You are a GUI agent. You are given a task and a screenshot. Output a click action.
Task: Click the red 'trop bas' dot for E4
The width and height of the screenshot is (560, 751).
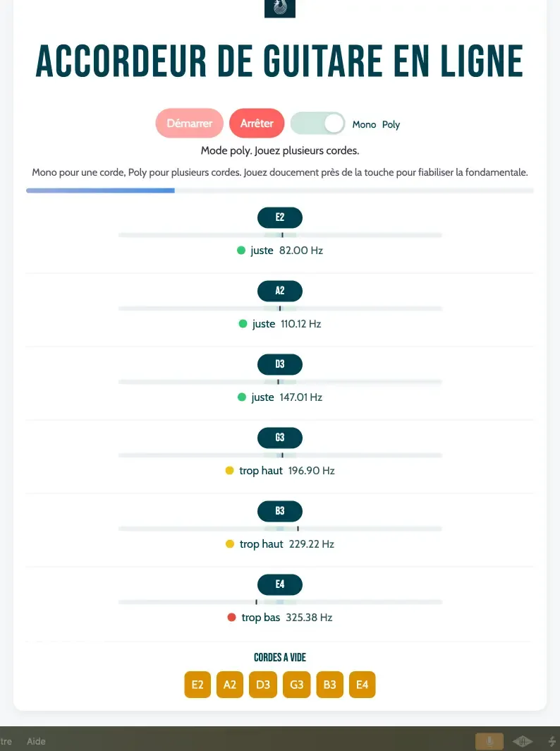click(x=233, y=617)
